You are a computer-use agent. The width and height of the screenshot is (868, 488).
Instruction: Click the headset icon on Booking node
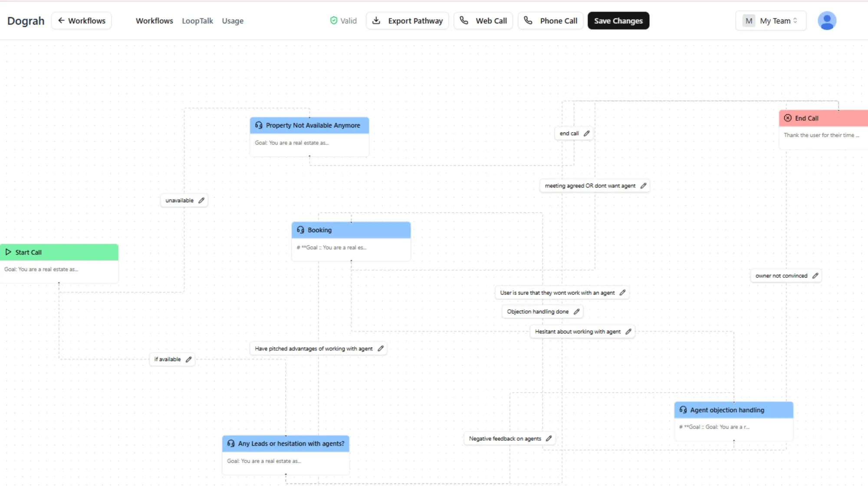click(300, 230)
